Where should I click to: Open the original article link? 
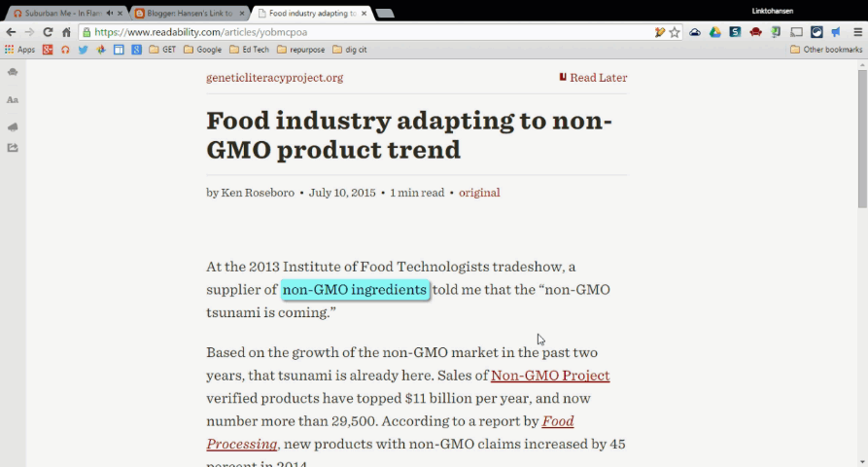[479, 193]
